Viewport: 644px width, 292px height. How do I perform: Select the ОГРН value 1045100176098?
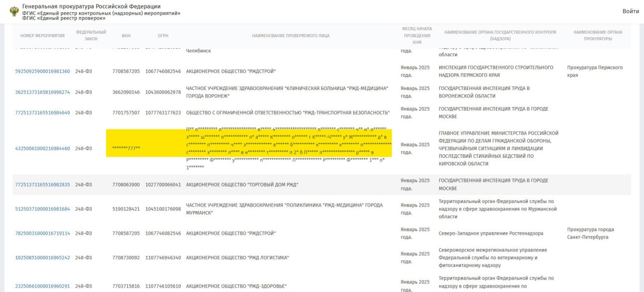(163, 209)
